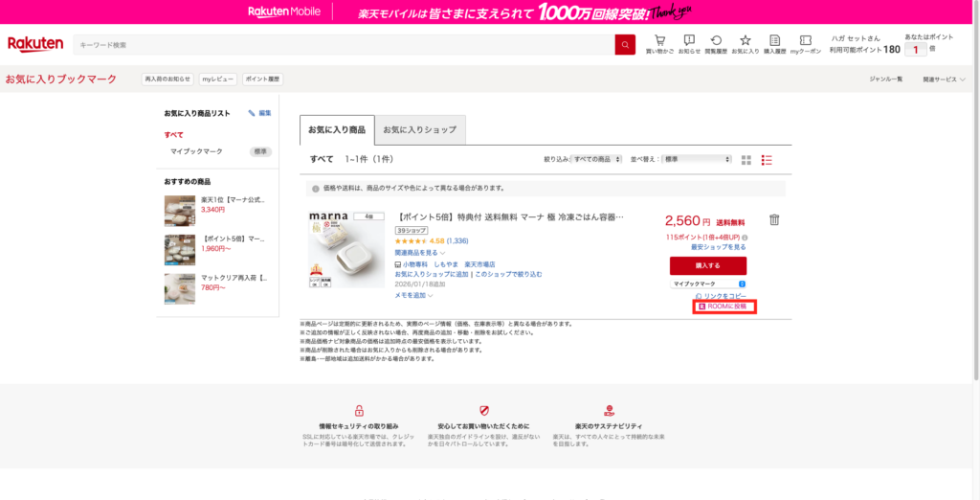The height and width of the screenshot is (500, 980).
Task: Open the 購入履歴 purchase history icon
Action: pyautogui.click(x=775, y=40)
